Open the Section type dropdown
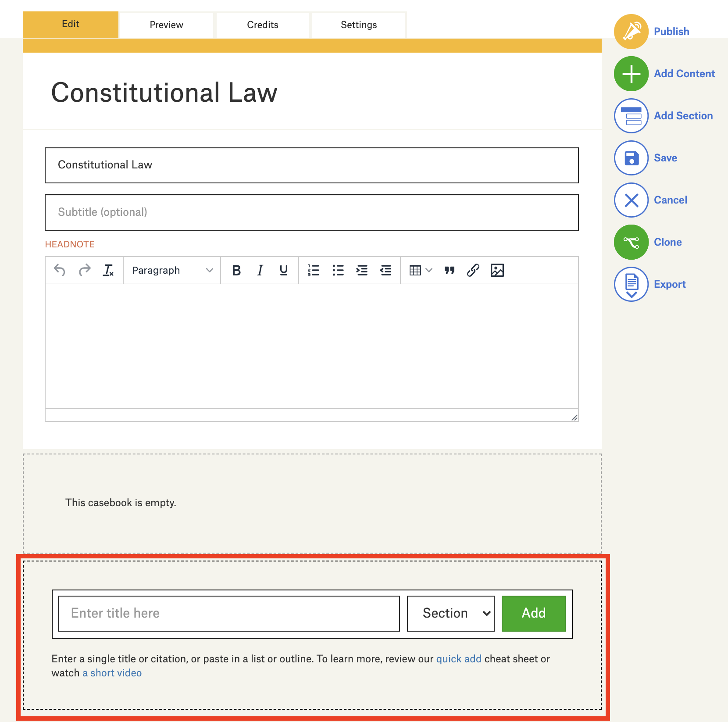The width and height of the screenshot is (728, 722). pos(451,613)
